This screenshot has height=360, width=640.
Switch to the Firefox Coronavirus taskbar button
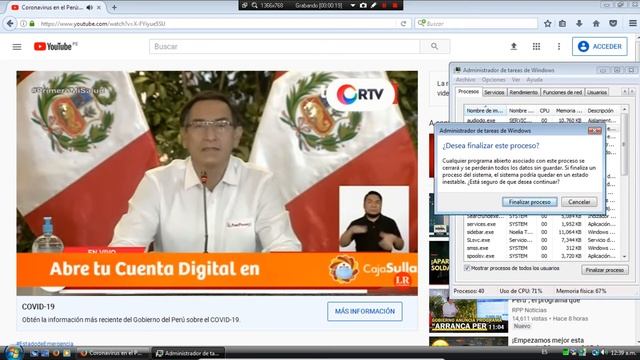(x=112, y=353)
